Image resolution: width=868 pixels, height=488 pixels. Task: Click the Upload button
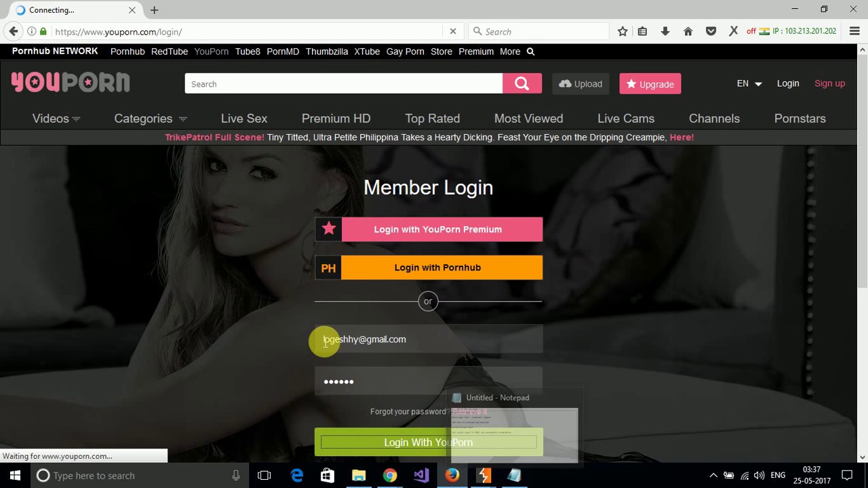(x=581, y=83)
